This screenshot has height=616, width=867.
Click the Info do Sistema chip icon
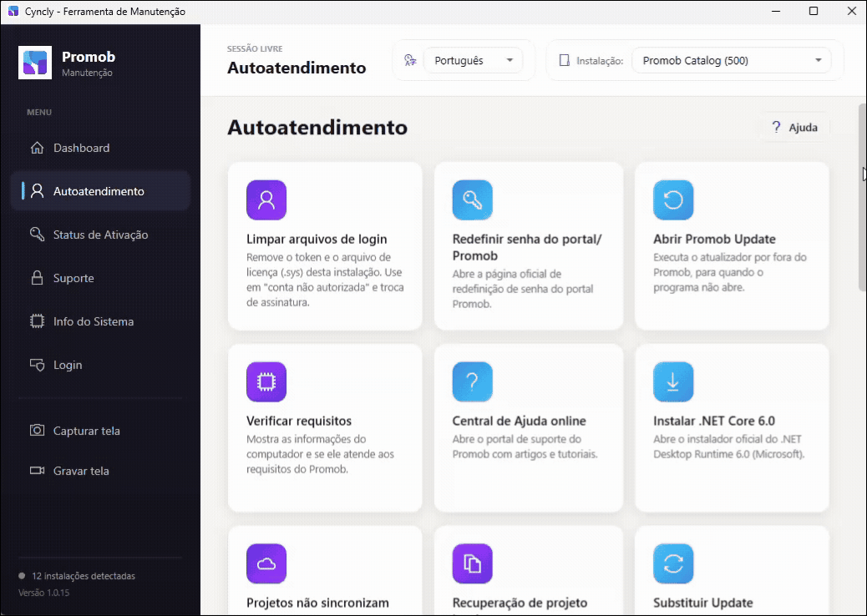(37, 321)
